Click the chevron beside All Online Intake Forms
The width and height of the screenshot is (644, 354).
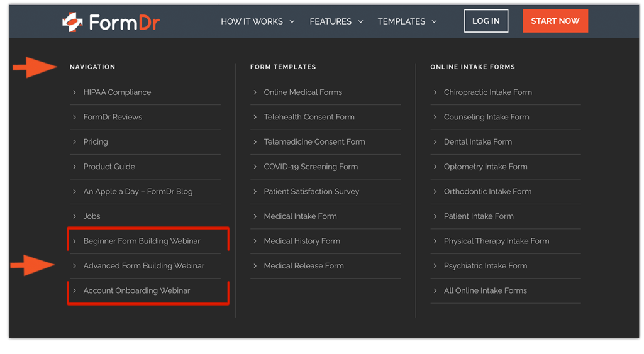pyautogui.click(x=435, y=290)
